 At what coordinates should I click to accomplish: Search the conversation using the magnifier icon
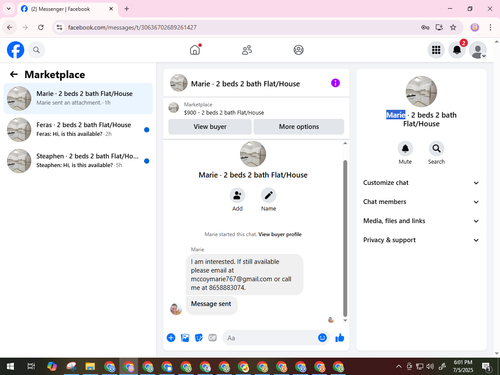pyautogui.click(x=436, y=148)
